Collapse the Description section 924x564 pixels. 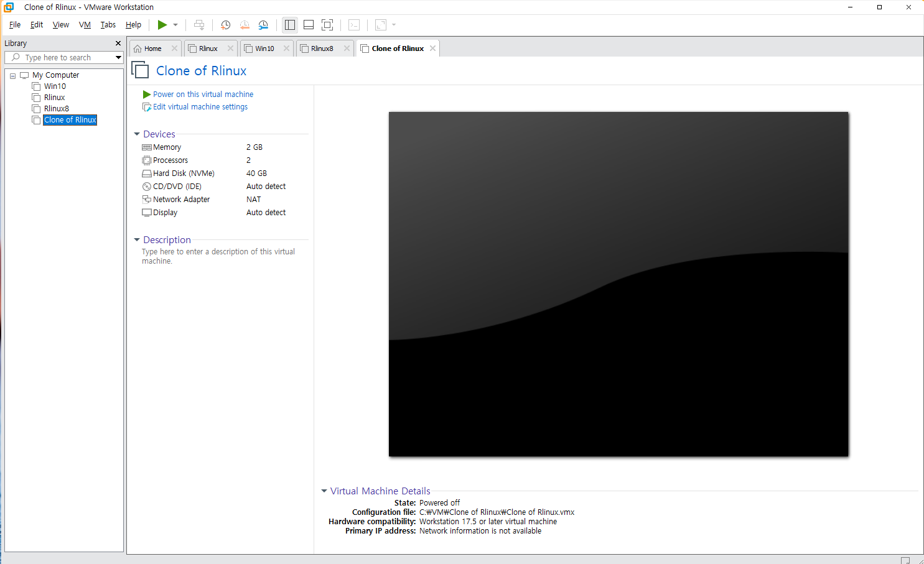137,240
